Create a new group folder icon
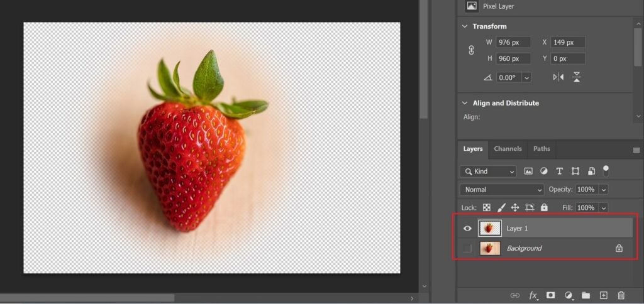The image size is (644, 304). click(586, 295)
